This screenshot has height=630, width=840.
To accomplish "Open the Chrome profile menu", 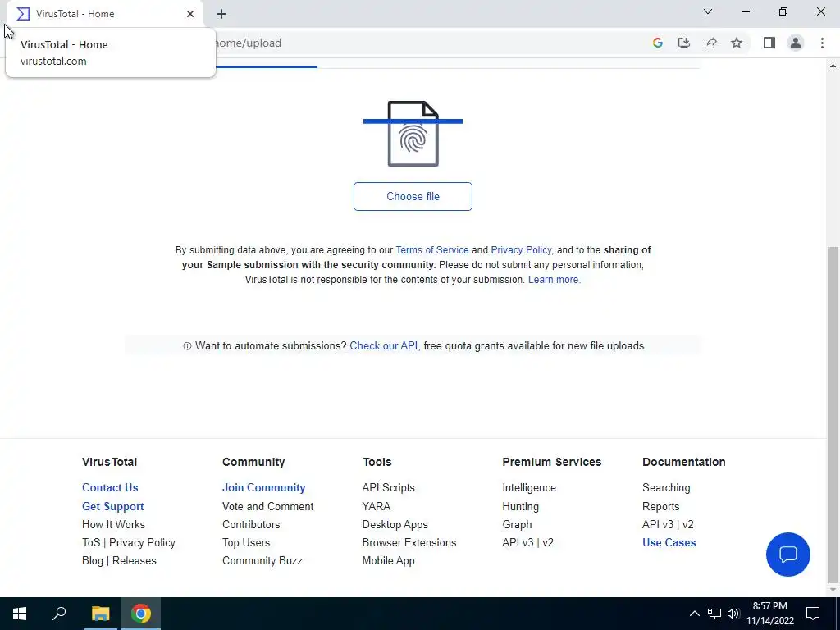I will coord(796,43).
